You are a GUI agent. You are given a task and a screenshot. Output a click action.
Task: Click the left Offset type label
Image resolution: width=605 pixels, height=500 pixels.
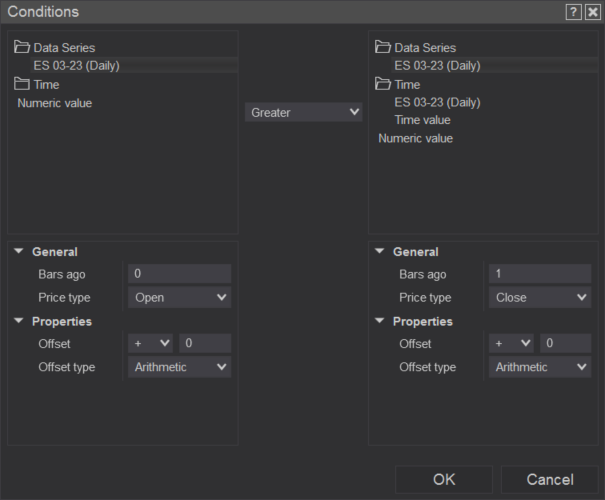click(x=66, y=367)
